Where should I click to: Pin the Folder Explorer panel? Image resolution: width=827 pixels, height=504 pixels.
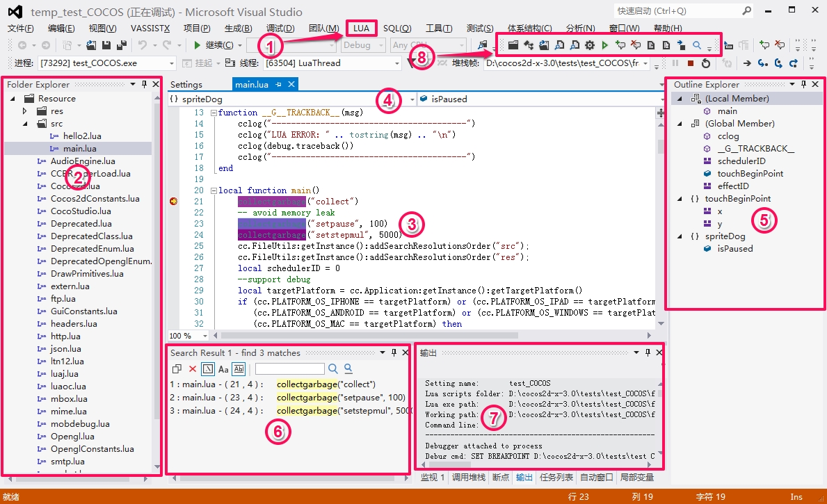(x=144, y=84)
